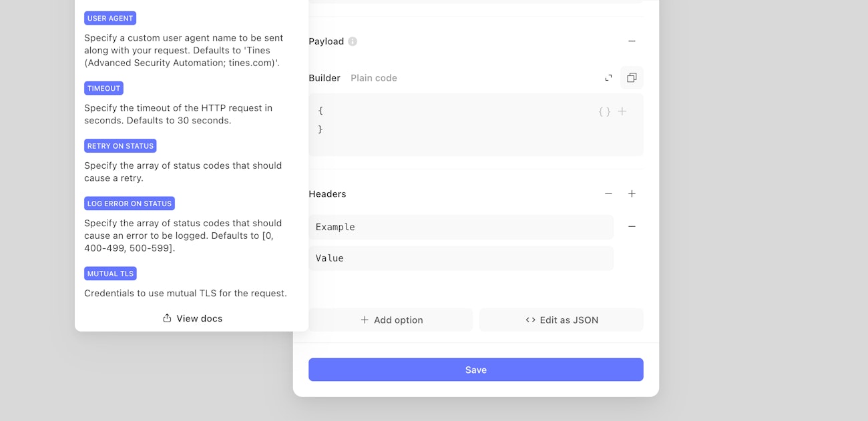This screenshot has width=868, height=421.
Task: Remove the Payload section with the minus icon
Action: pos(632,41)
